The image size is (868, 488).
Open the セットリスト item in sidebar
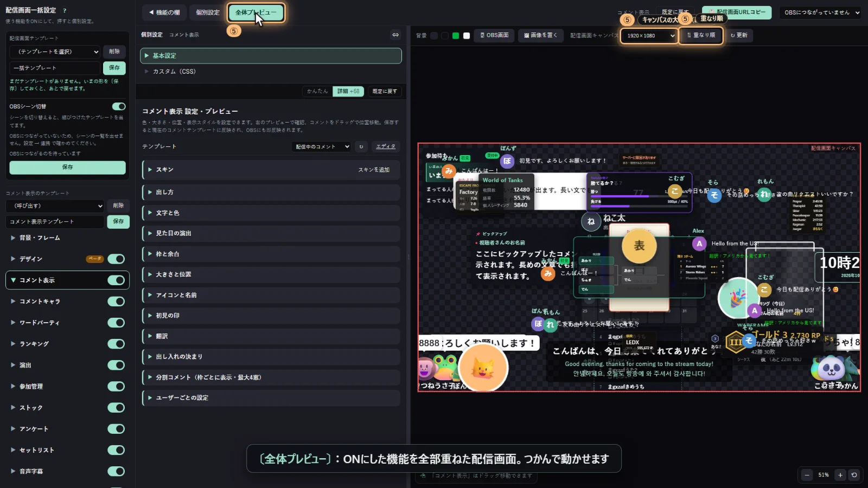37,450
